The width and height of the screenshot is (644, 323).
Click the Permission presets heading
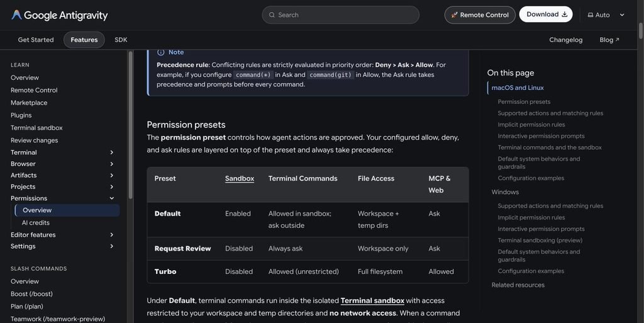[186, 125]
